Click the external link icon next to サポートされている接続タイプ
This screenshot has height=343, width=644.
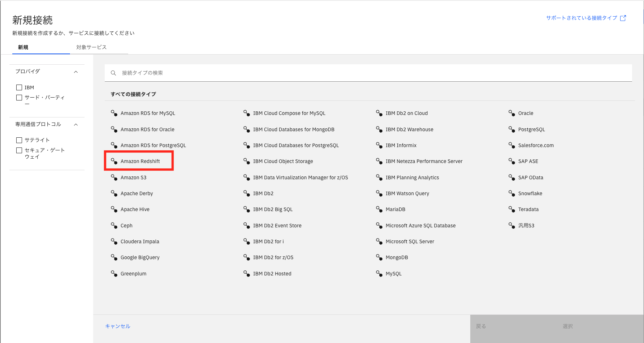click(623, 18)
